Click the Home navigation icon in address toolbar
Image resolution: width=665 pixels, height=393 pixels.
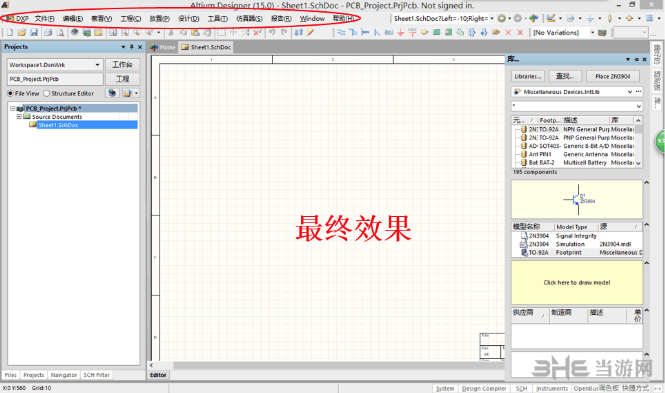point(534,18)
